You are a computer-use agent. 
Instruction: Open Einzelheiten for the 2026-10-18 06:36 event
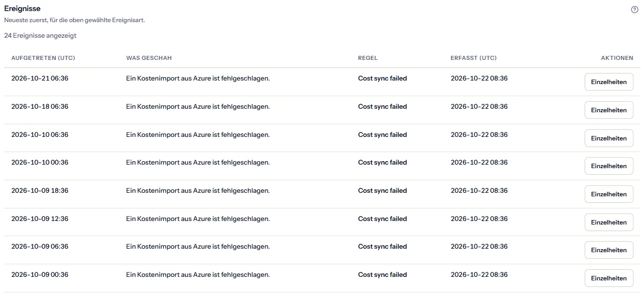tap(609, 110)
